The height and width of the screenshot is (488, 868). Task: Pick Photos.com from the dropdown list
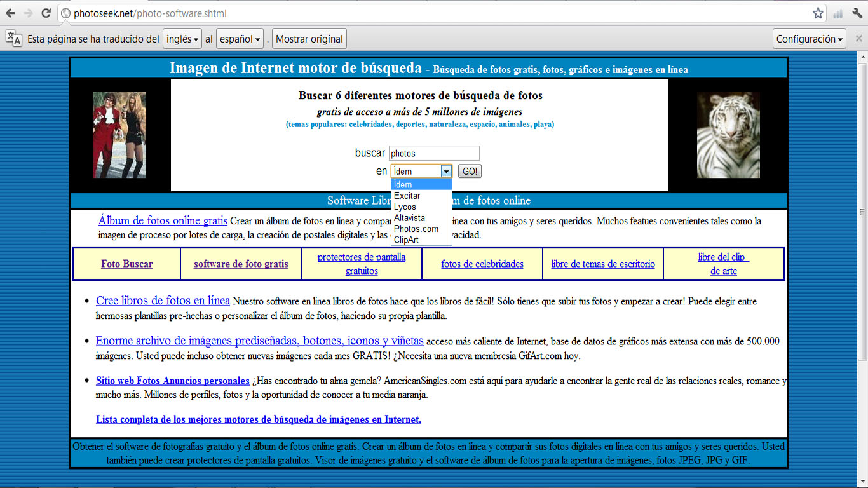(421, 229)
